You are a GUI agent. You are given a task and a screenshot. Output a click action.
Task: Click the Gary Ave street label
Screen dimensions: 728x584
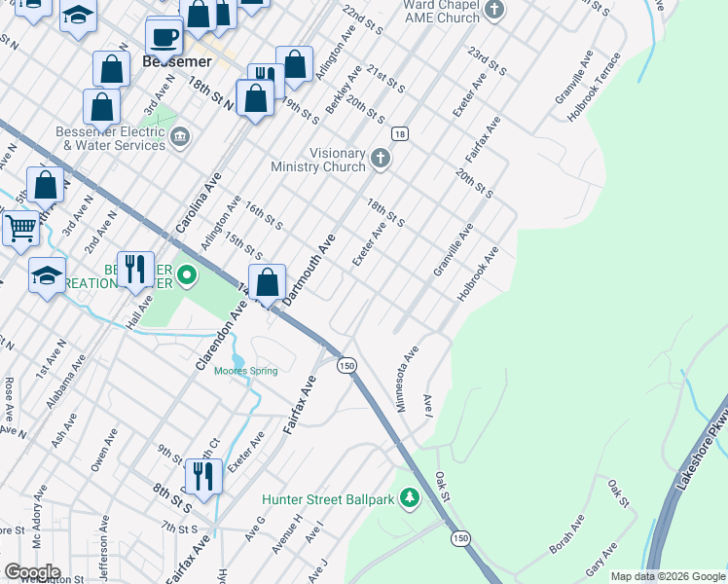pyautogui.click(x=601, y=559)
